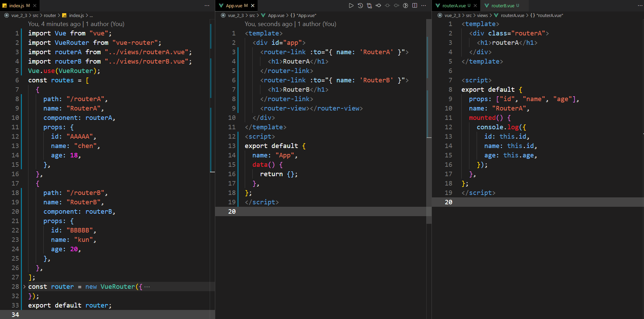Image resolution: width=644 pixels, height=319 pixels.
Task: Click workspace circle icon in App.vue breadcrumb
Action: pyautogui.click(x=223, y=15)
